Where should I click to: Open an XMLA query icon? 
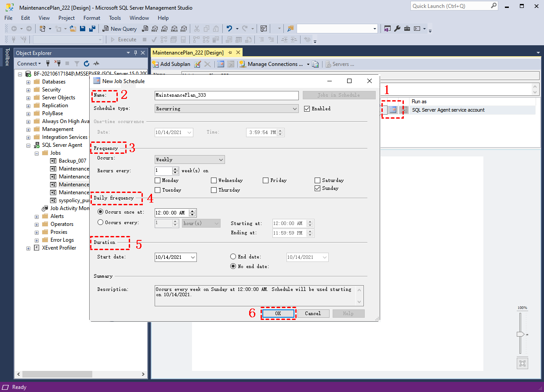tap(174, 29)
